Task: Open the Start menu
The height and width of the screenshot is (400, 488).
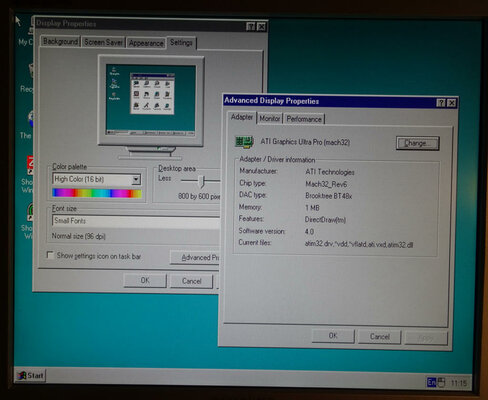Action: [x=31, y=376]
